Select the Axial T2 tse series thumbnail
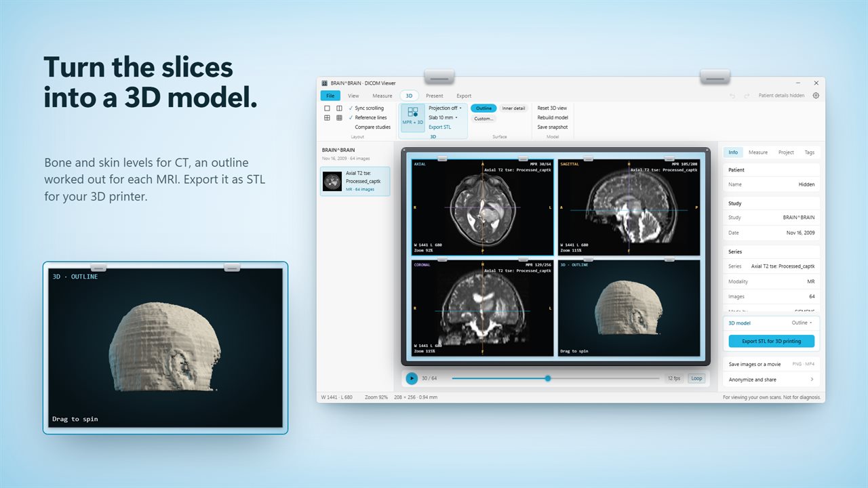 pos(355,181)
